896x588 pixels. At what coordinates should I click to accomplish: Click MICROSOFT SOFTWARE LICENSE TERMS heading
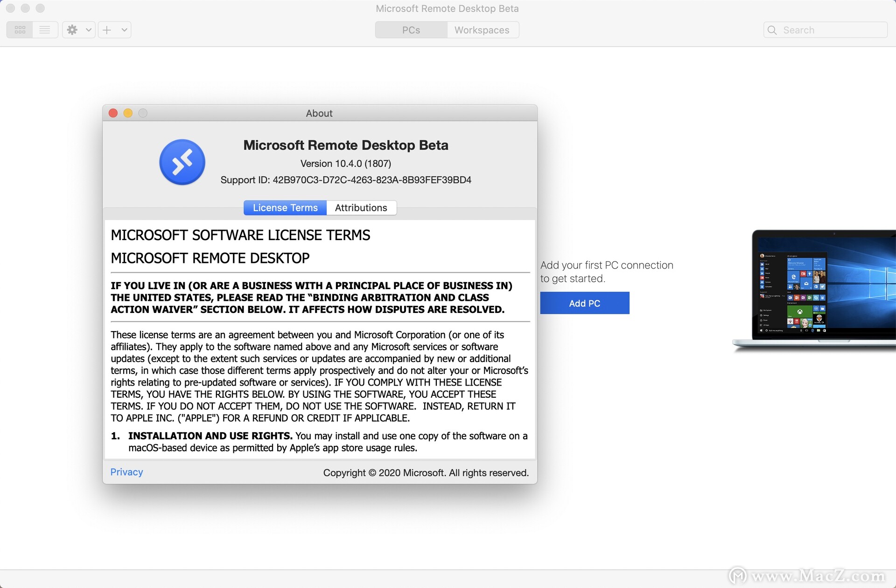coord(240,235)
